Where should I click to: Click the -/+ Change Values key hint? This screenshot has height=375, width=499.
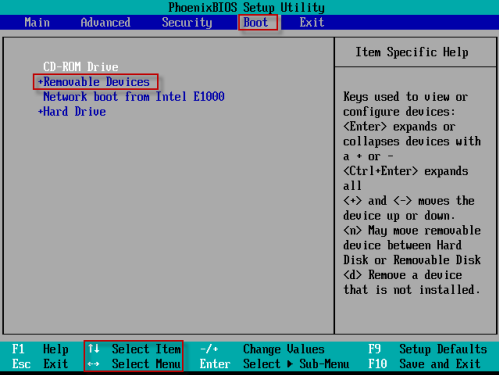[262, 349]
